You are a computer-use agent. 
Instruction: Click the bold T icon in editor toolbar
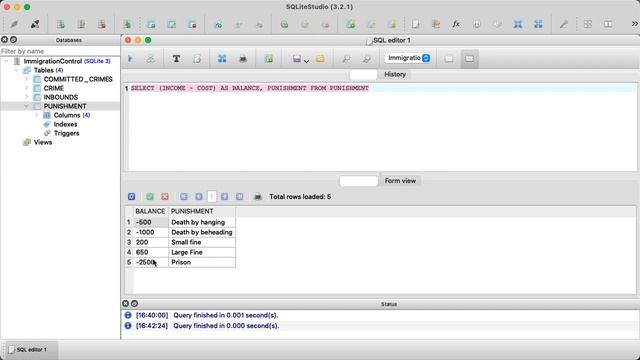176,59
